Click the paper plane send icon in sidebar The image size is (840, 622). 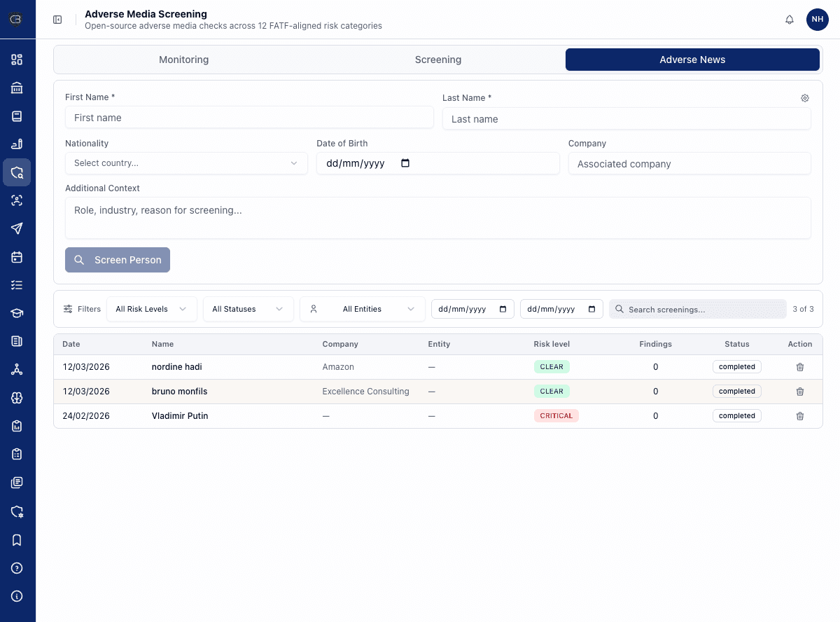click(x=17, y=228)
